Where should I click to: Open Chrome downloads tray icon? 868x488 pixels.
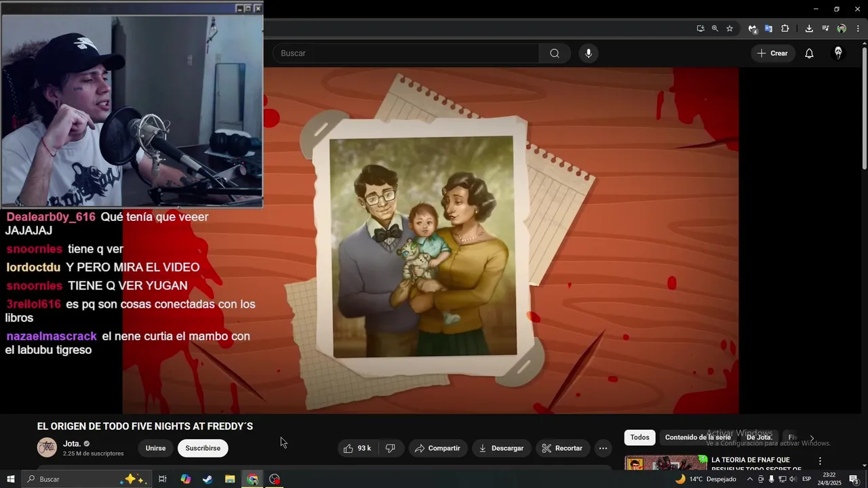[x=809, y=28]
